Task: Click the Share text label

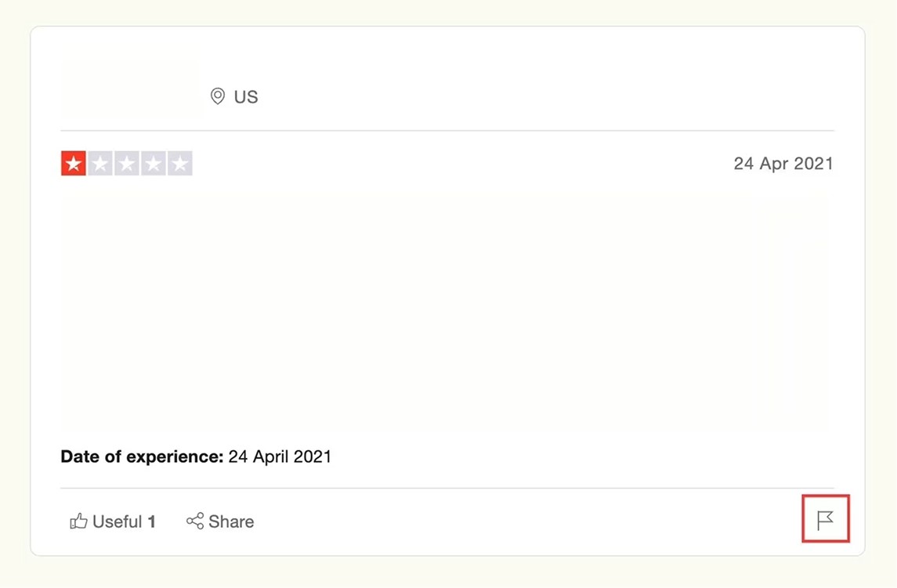Action: [x=231, y=521]
